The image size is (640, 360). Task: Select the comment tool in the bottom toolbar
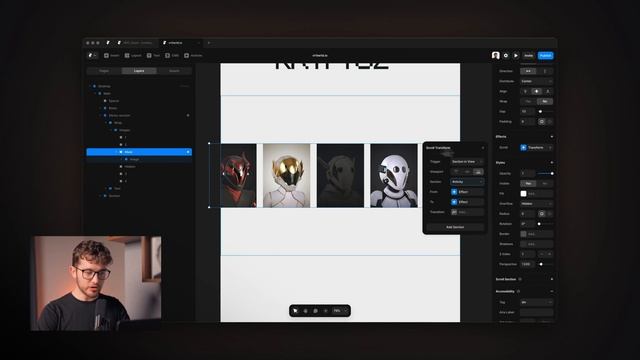[316, 311]
